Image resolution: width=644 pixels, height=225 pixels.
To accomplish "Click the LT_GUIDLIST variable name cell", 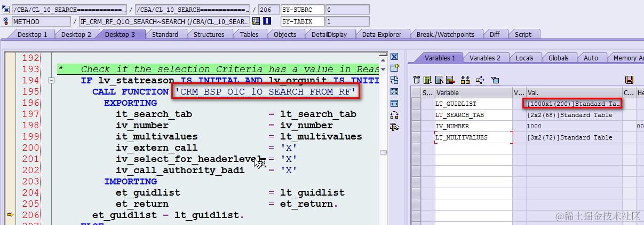I will pos(473,104).
